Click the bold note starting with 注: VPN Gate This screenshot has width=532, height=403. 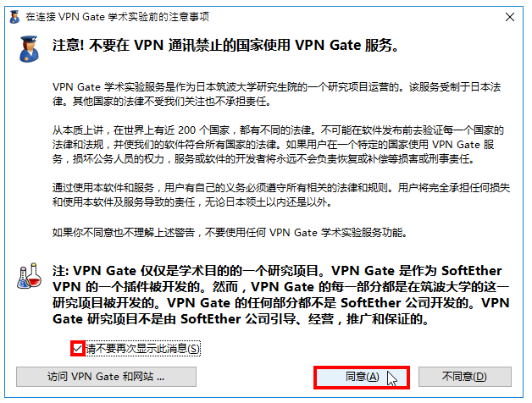click(281, 295)
